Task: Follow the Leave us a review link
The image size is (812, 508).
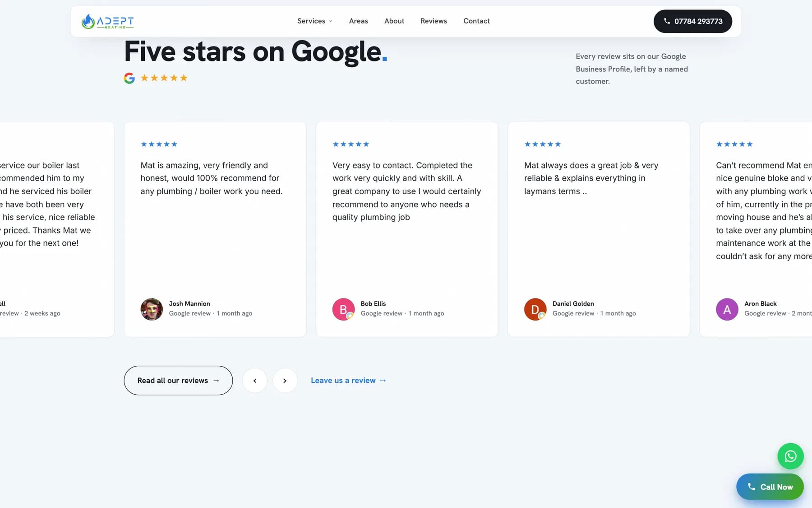Action: (349, 381)
